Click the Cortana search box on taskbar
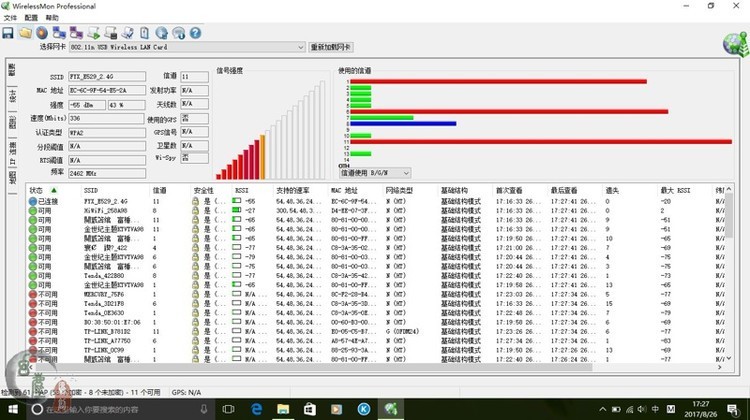The image size is (750, 420). (x=120, y=409)
